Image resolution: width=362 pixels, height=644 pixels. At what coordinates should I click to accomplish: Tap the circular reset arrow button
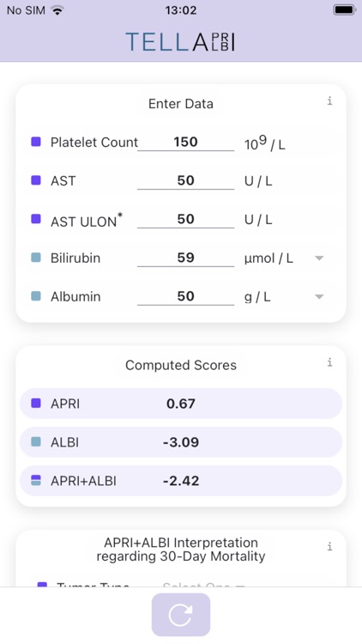point(181,615)
